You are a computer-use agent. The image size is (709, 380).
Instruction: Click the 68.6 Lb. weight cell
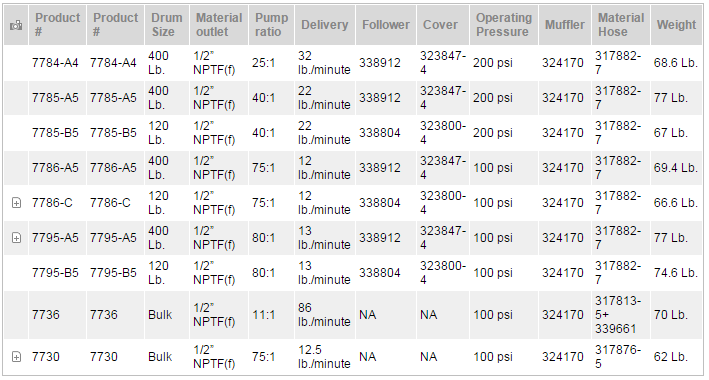[x=676, y=63]
